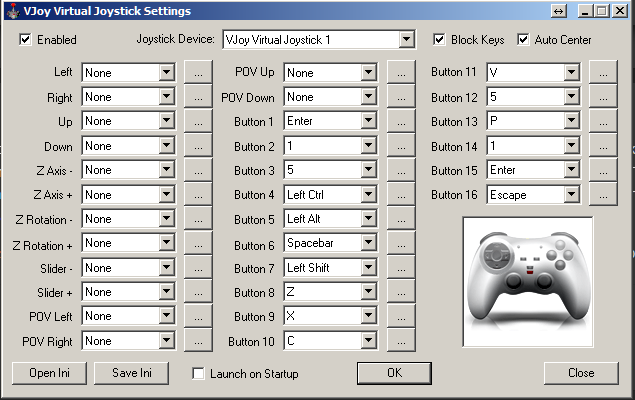This screenshot has height=400, width=635.
Task: Toggle the Auto Center checkbox
Action: pyautogui.click(x=523, y=40)
